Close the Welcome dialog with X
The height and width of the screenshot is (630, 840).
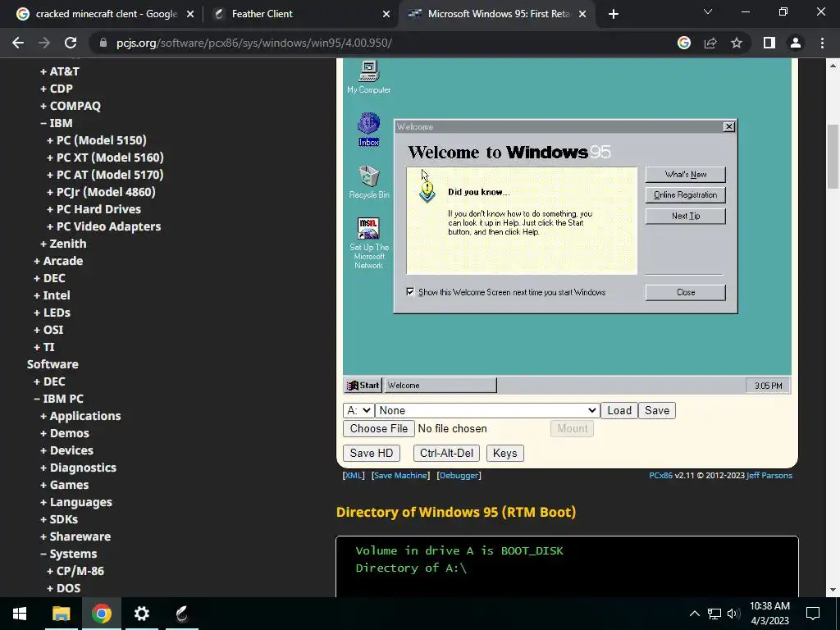728,126
